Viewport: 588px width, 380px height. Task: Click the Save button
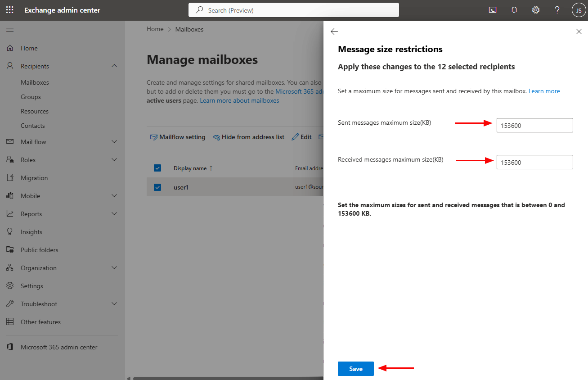(355, 369)
